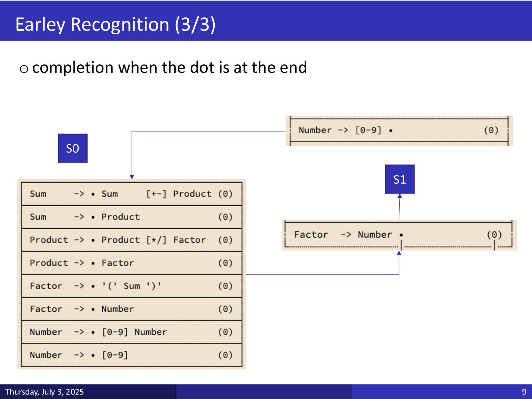The height and width of the screenshot is (399, 532).
Task: Click the completed item Factor -> Number •
Action: [x=399, y=235]
